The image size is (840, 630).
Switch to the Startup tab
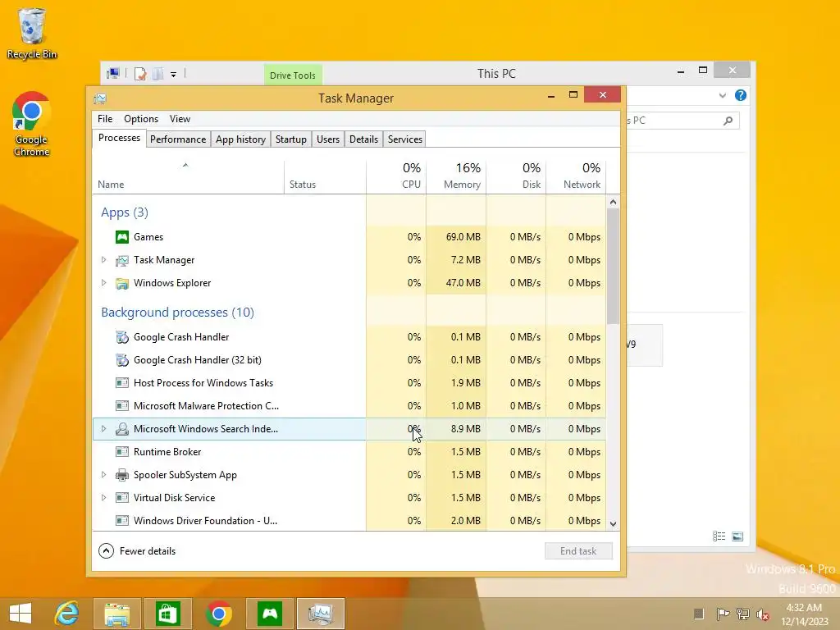click(291, 139)
